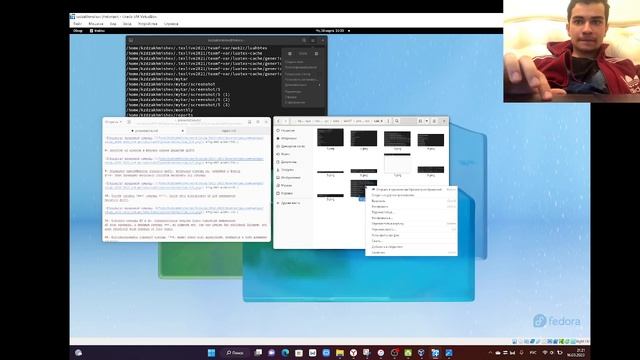Zoom out in terminal menu
Screen dimensions: 640x360
290,53
